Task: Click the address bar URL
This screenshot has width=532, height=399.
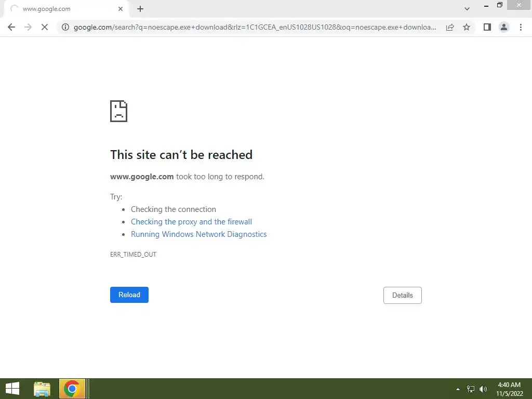Action: (x=255, y=27)
